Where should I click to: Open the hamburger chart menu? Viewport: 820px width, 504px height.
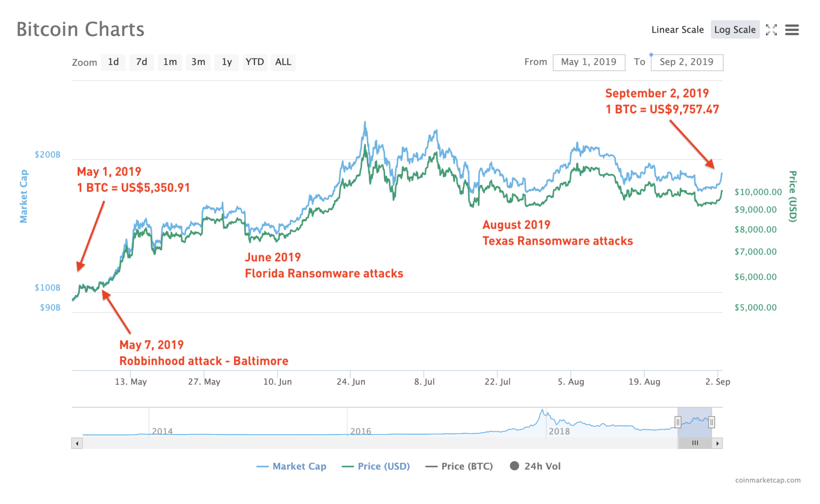(x=792, y=30)
